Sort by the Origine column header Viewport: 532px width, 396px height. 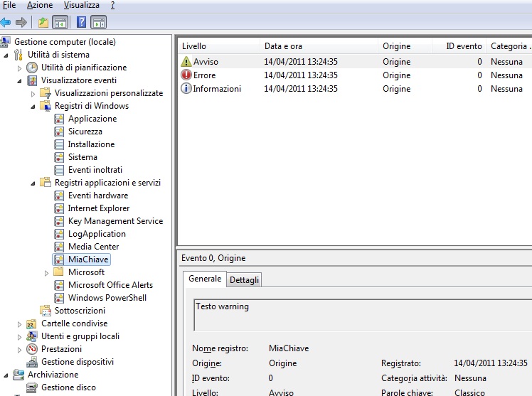pos(405,46)
